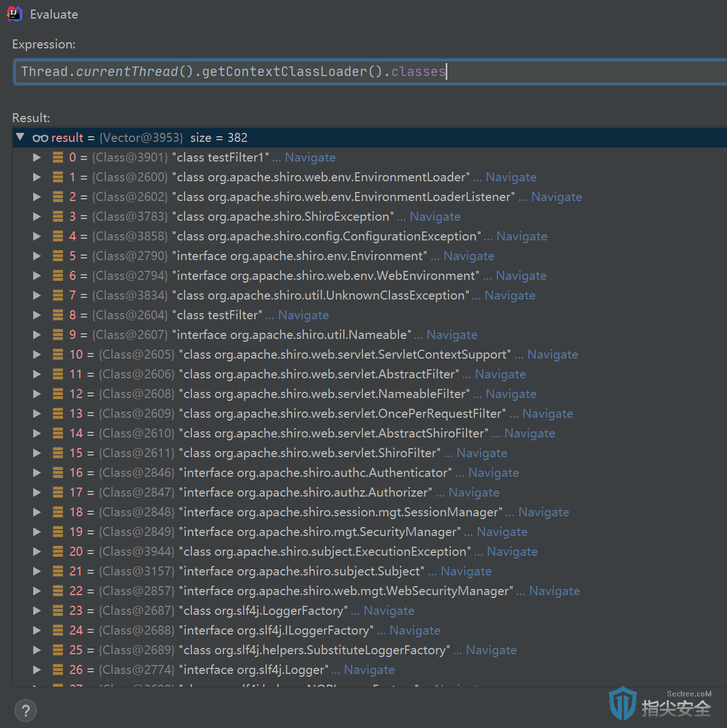
Task: Click in the Expression input field
Action: point(370,72)
